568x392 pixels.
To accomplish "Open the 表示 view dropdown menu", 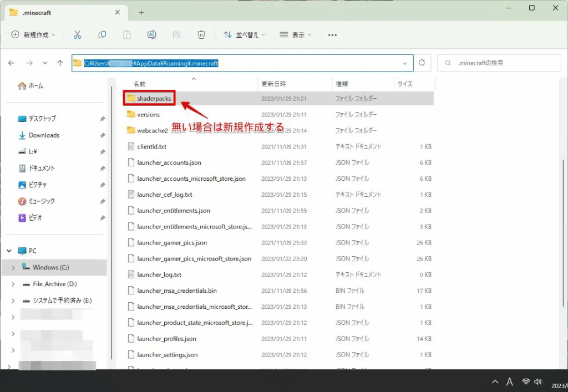I will click(295, 35).
